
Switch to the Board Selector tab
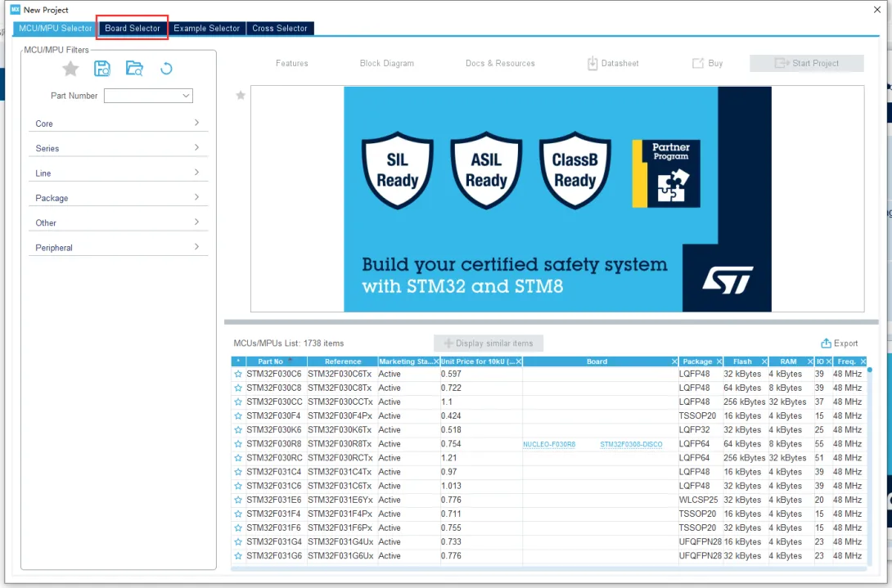133,28
